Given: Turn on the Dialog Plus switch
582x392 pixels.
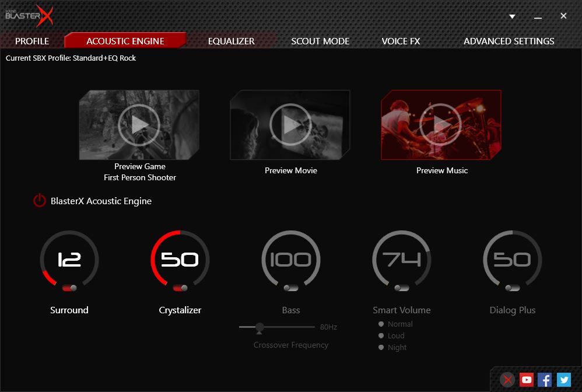Looking at the screenshot, I should pyautogui.click(x=513, y=288).
